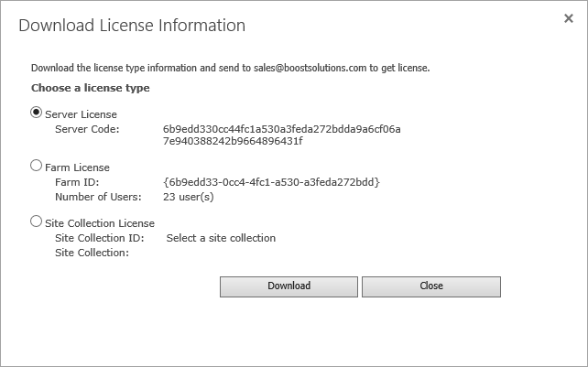The height and width of the screenshot is (367, 588).
Task: Click the 'Select a site collection' text
Action: (221, 238)
